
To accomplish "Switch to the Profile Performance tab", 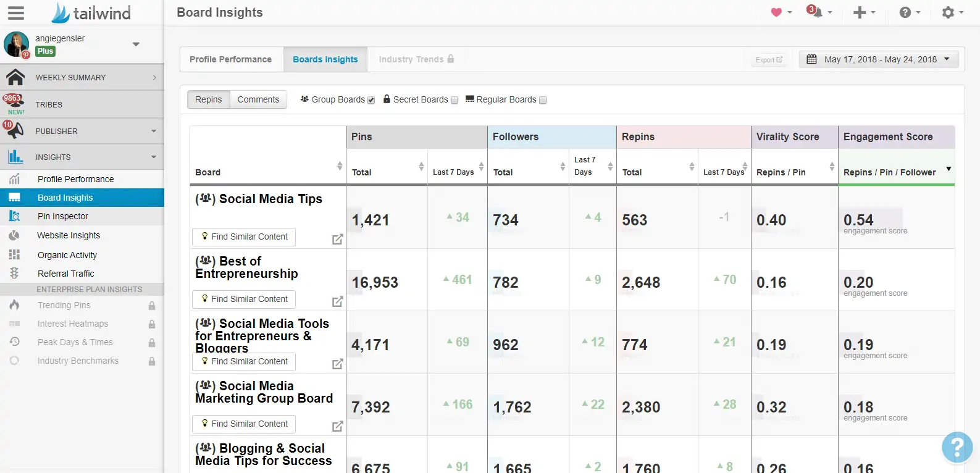I will (x=231, y=59).
